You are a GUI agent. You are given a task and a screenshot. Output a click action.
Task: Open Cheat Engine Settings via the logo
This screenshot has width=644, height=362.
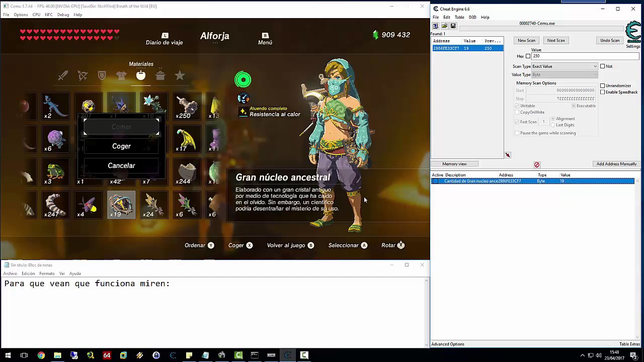(x=633, y=30)
